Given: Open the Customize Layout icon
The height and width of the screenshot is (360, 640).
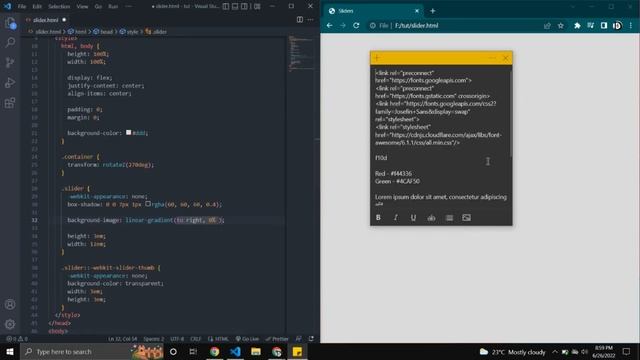Looking at the screenshot, I should 257,6.
